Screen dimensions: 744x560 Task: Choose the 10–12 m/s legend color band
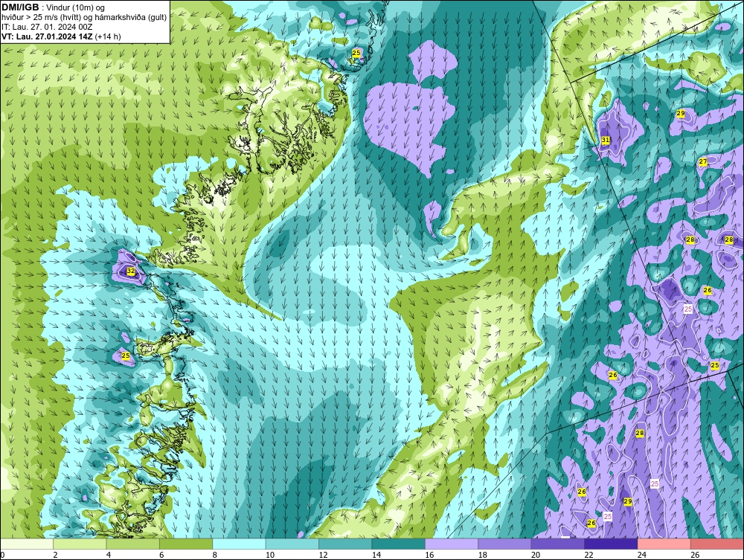click(x=292, y=544)
